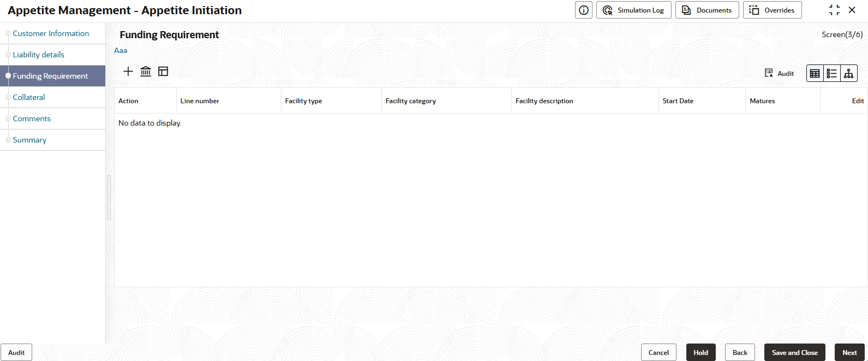
Task: Click the Start Date column header
Action: click(x=702, y=101)
